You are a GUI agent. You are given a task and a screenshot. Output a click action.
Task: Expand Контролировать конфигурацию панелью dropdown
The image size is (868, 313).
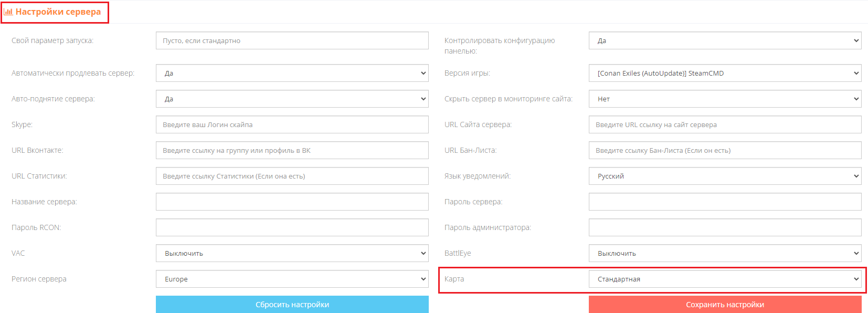coord(725,40)
